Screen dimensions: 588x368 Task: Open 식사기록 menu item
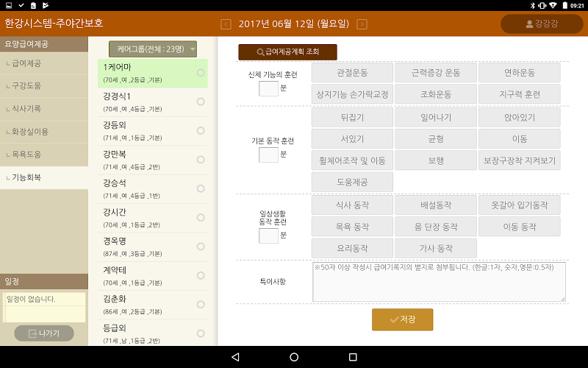pos(44,109)
